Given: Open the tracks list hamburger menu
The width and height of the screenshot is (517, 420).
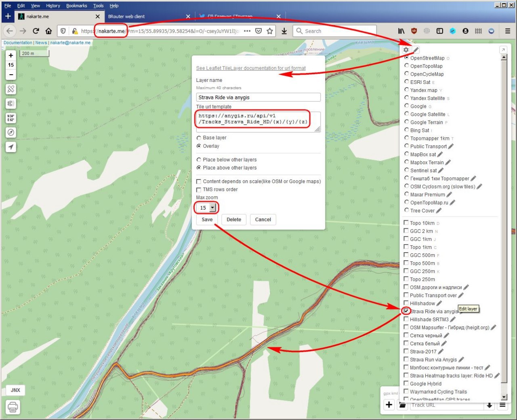Looking at the screenshot, I should click(502, 405).
